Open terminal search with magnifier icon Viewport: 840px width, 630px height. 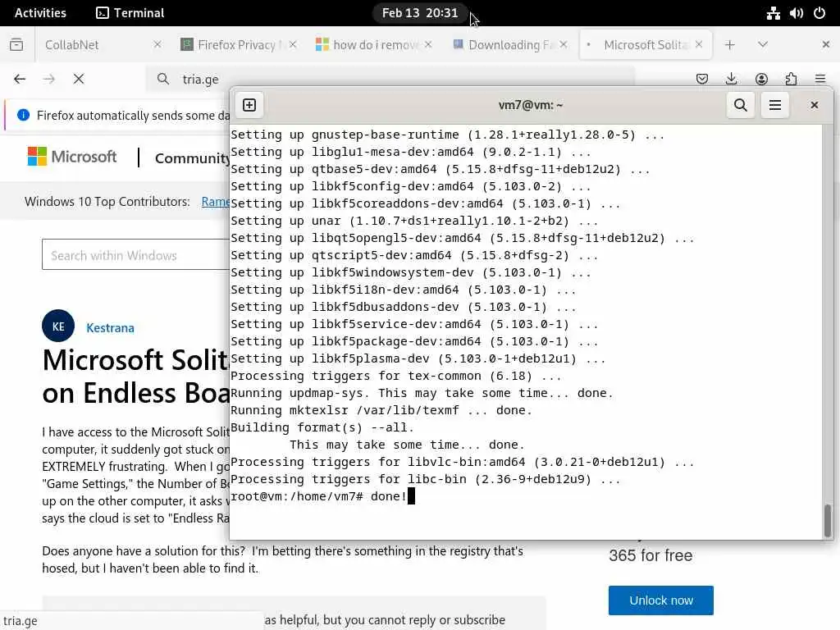coord(741,105)
